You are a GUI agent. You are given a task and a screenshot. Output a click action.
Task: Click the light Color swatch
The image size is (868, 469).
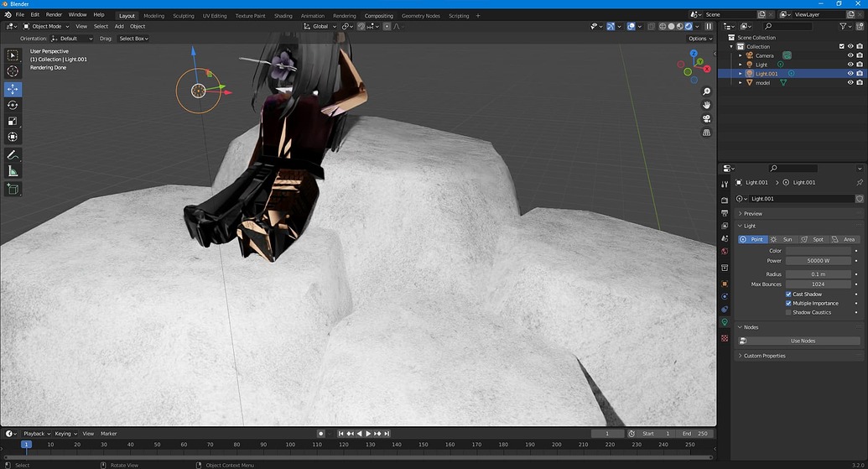point(819,251)
